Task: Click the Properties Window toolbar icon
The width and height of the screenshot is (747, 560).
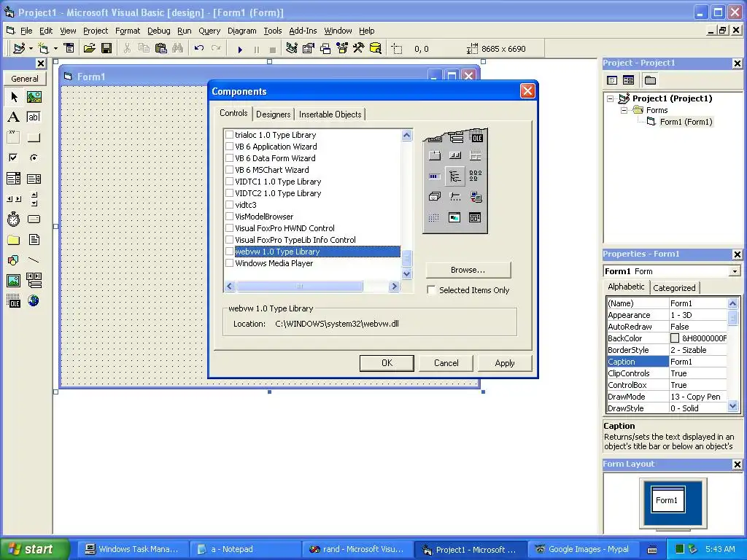Action: [x=309, y=49]
